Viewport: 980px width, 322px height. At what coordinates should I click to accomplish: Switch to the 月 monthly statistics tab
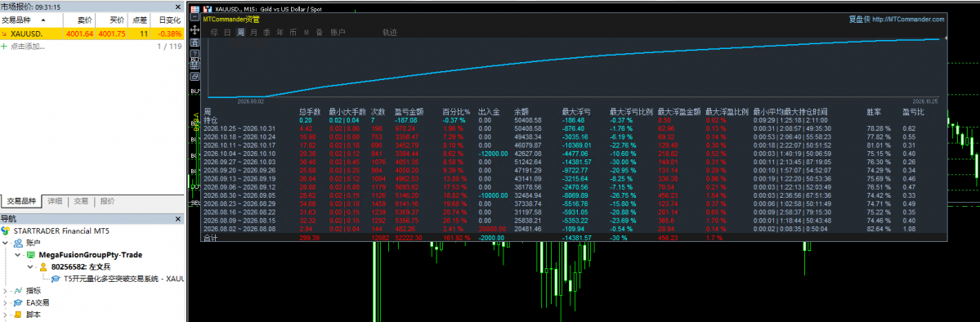click(253, 33)
